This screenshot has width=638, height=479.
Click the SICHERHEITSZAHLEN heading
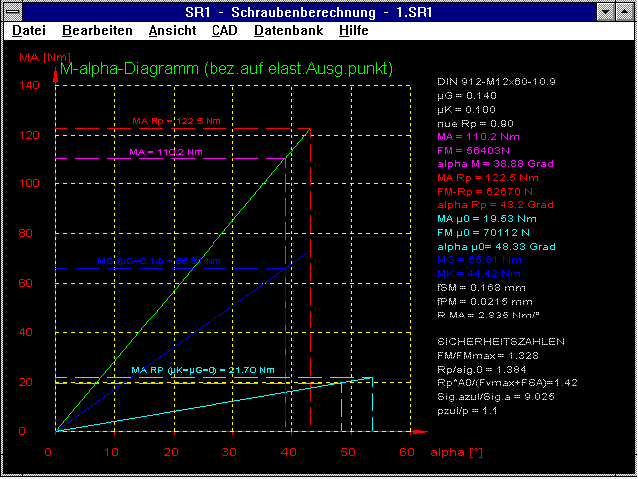pyautogui.click(x=486, y=341)
